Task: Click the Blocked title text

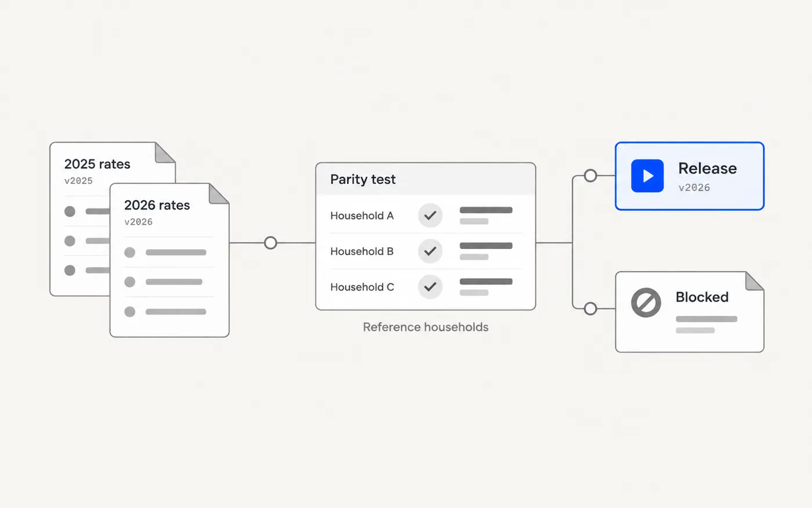Action: pyautogui.click(x=702, y=297)
